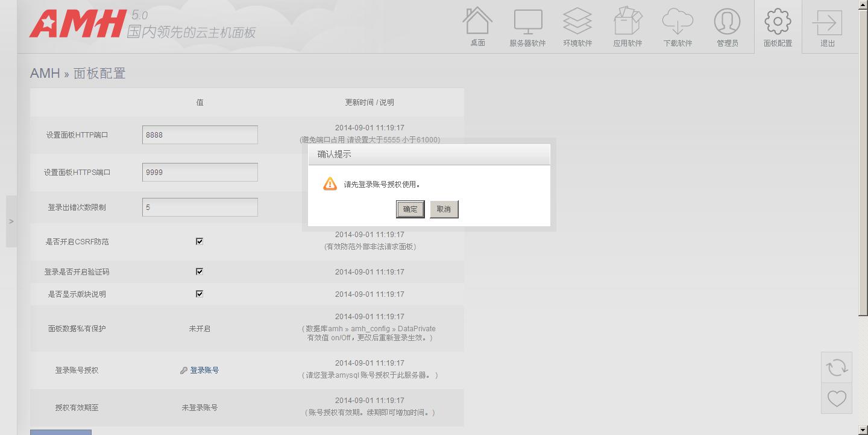This screenshot has height=435, width=868.
Task: Click the AMH logo
Action: pyautogui.click(x=78, y=24)
